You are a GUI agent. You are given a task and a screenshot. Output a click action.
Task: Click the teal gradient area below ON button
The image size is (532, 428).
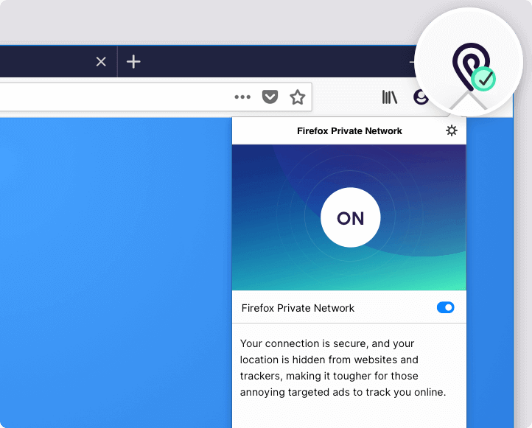click(x=349, y=272)
